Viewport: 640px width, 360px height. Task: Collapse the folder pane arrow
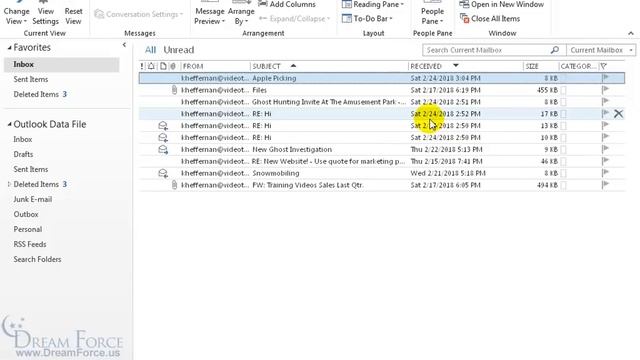pyautogui.click(x=124, y=45)
